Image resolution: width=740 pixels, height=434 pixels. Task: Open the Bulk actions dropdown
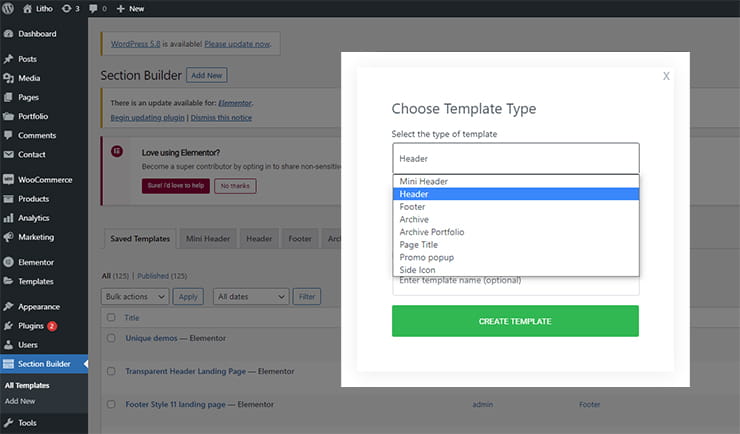point(134,297)
